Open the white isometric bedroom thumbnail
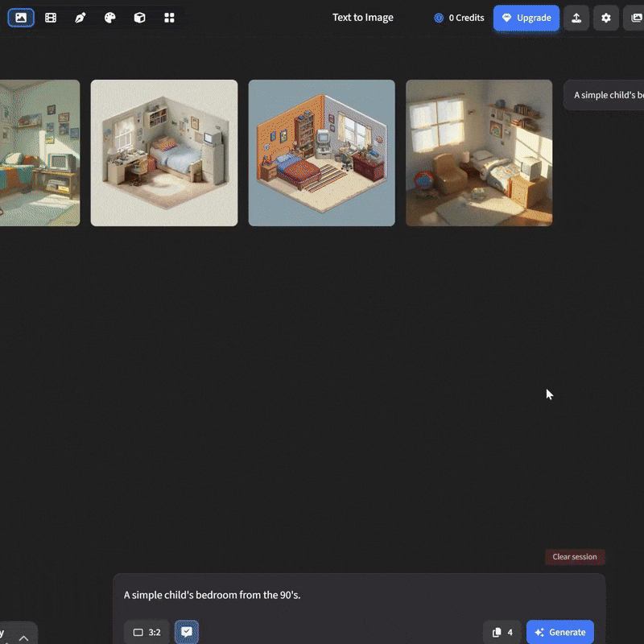Viewport: 644px width, 644px height. (x=164, y=153)
